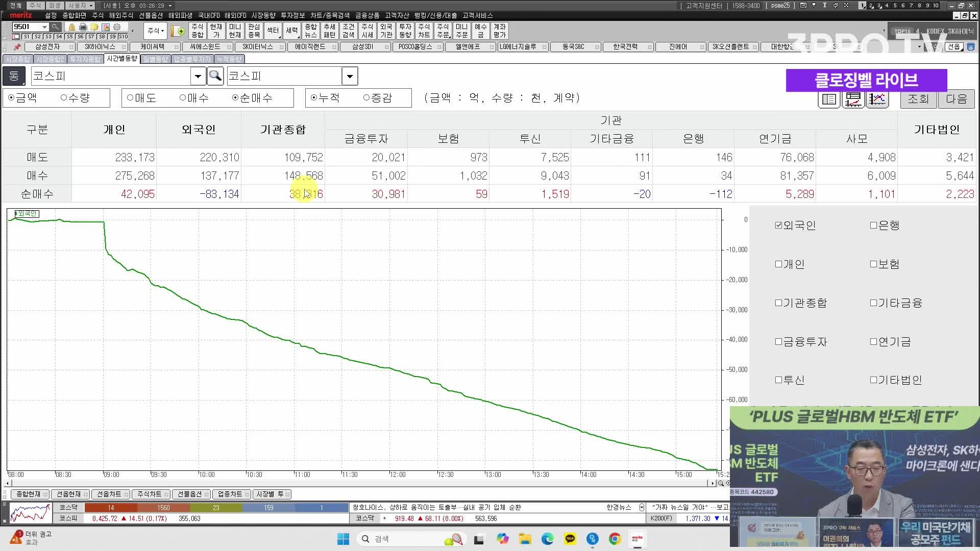Switch to table-only view icon

point(829,99)
